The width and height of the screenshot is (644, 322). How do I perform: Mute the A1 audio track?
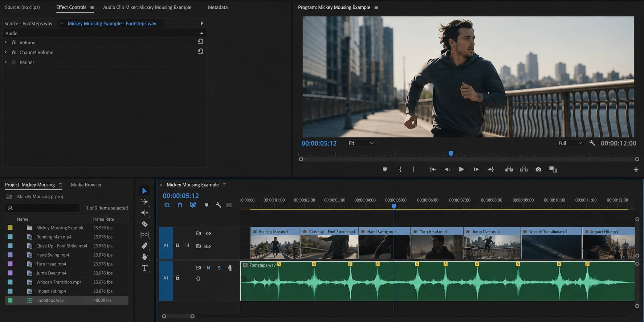pyautogui.click(x=208, y=268)
